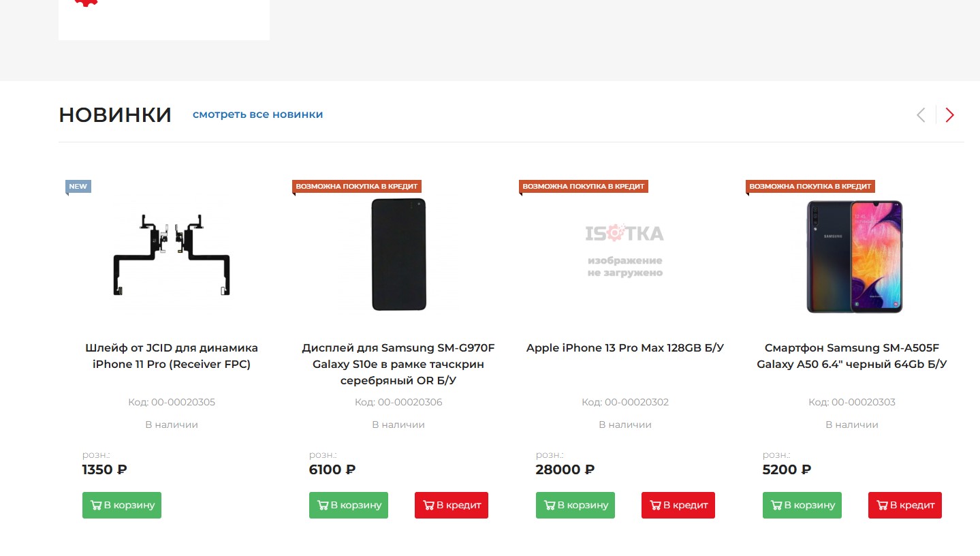Buy the Galaxy S10e display on credit
Viewport: 980px width, 556px height.
pos(452,506)
